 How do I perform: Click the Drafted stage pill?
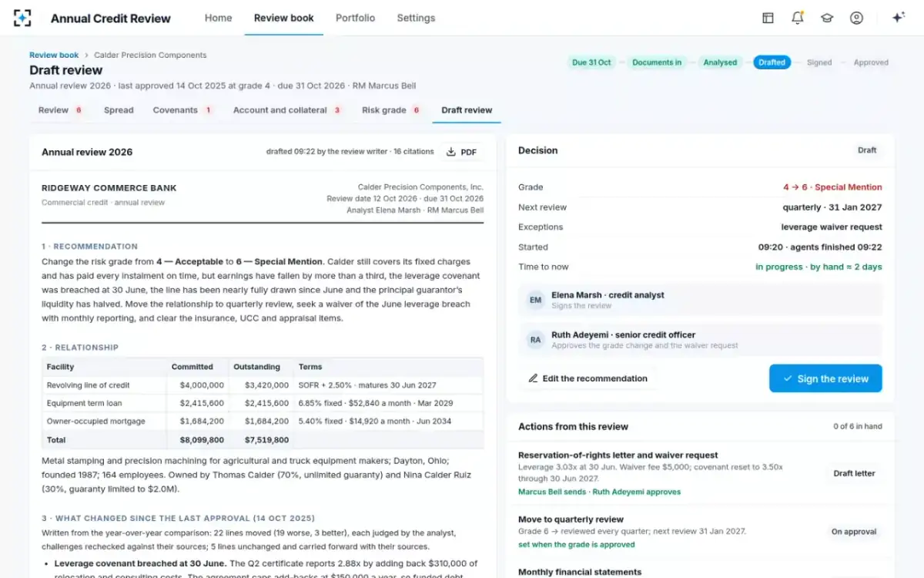click(772, 62)
